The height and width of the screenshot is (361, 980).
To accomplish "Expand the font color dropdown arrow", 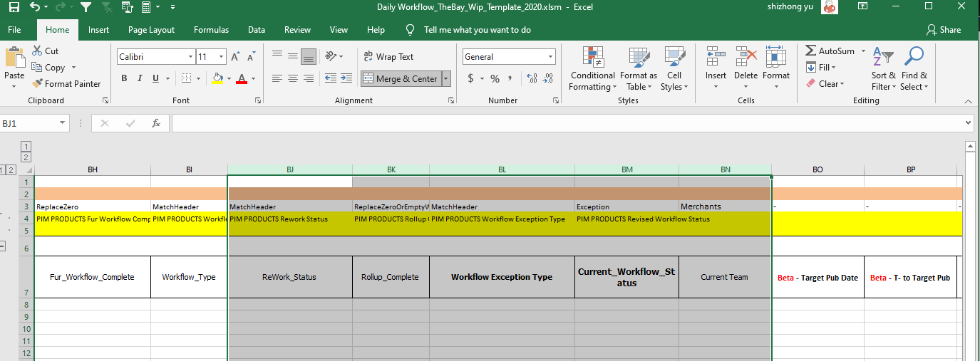I will (253, 78).
